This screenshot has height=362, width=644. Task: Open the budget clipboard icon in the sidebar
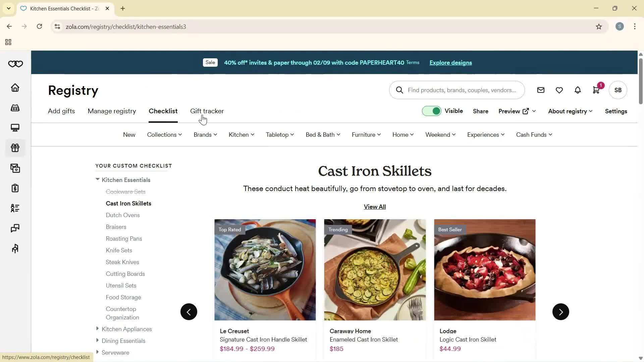pos(15,188)
